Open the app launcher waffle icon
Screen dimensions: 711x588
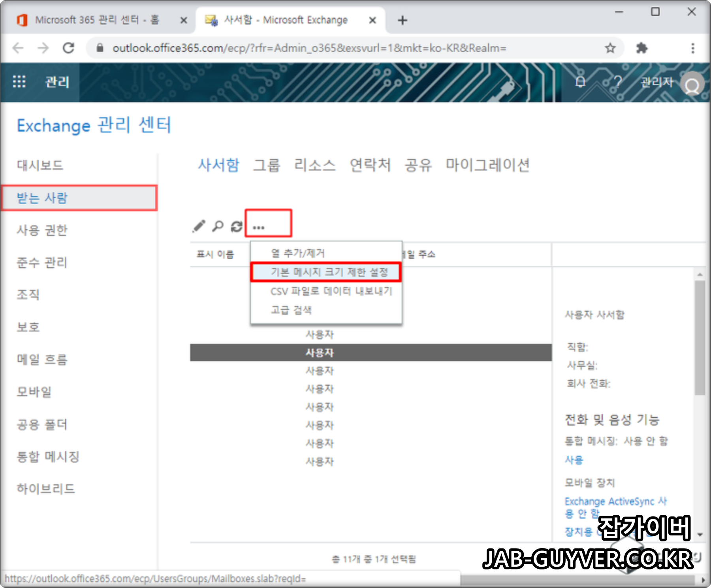(x=19, y=82)
